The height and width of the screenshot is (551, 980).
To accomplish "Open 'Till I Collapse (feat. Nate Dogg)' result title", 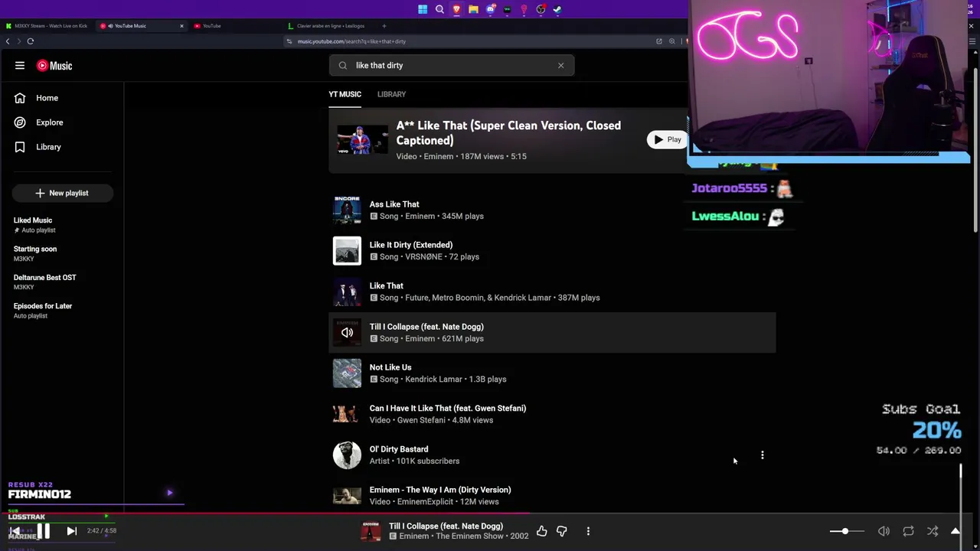I will coord(426,327).
